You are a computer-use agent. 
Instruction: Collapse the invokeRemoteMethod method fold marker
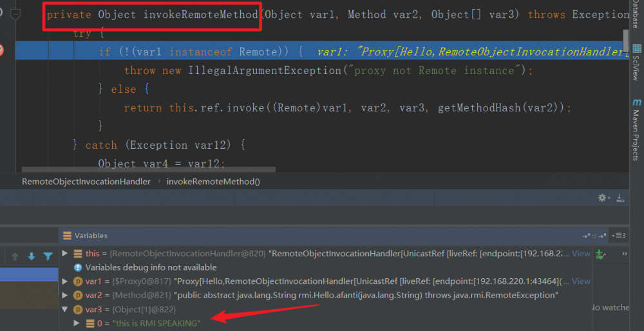(x=15, y=15)
